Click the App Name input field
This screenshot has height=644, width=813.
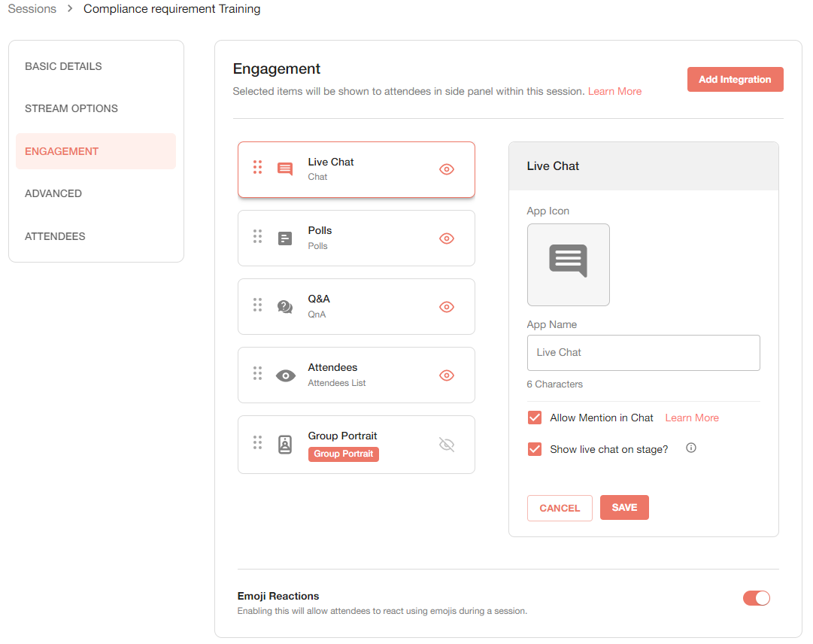click(x=644, y=353)
